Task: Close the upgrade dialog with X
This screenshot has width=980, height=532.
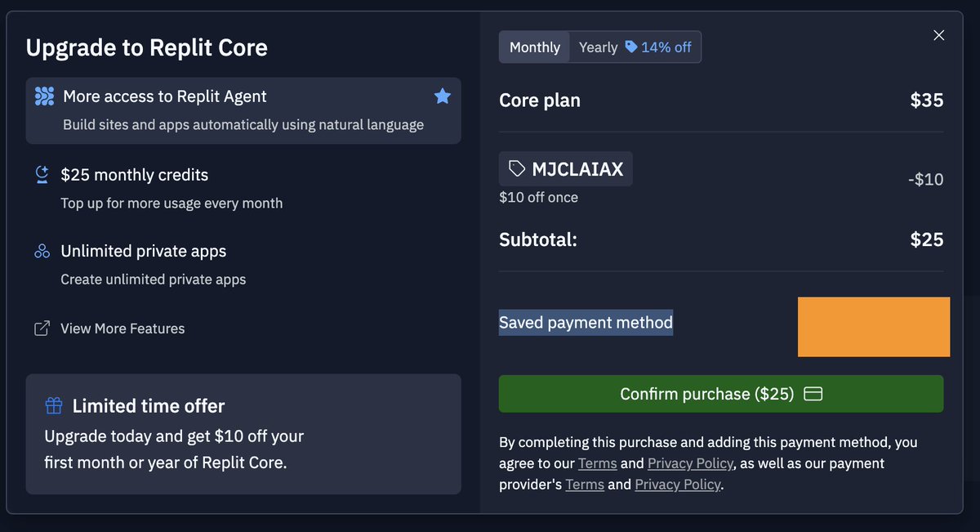Action: (939, 35)
